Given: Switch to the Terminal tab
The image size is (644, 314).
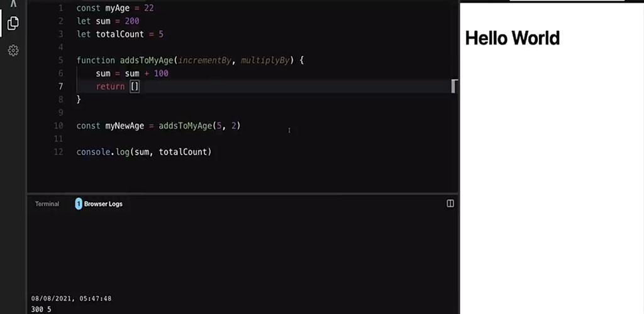Looking at the screenshot, I should click(x=47, y=203).
